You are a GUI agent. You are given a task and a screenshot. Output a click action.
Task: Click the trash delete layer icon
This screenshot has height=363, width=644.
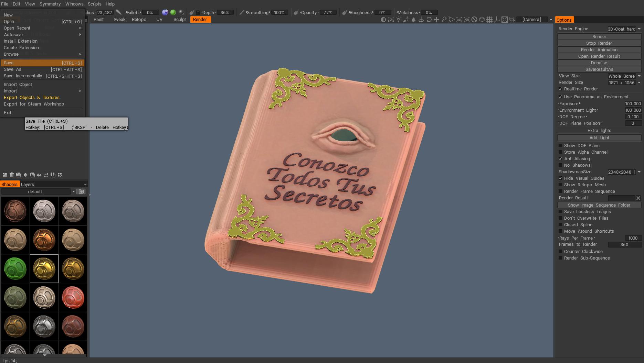tap(12, 175)
